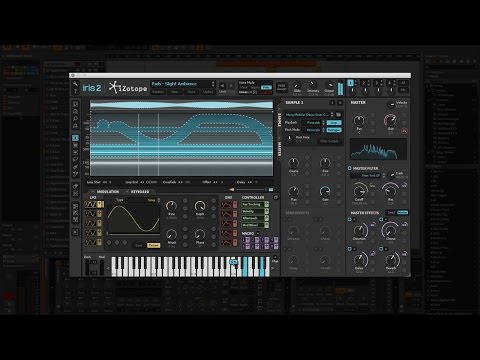Select the highlighted time selection tool
This screenshot has width=480, height=360.
(76, 138)
